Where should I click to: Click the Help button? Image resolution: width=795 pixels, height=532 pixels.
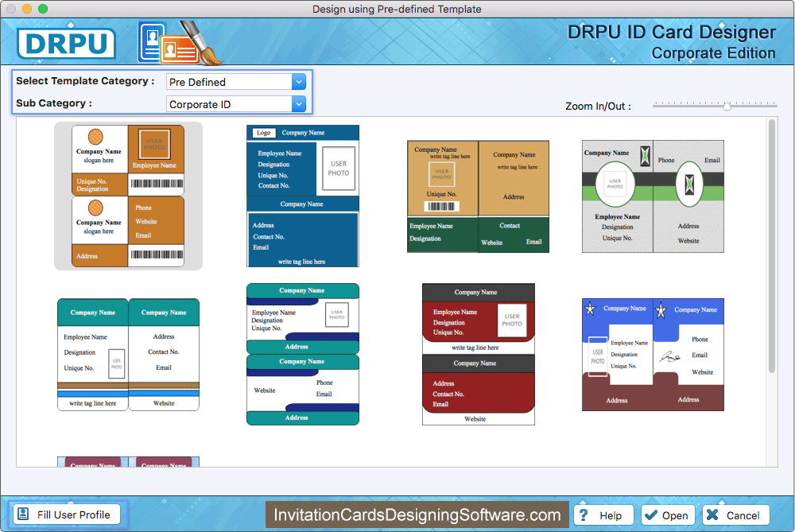pyautogui.click(x=604, y=515)
